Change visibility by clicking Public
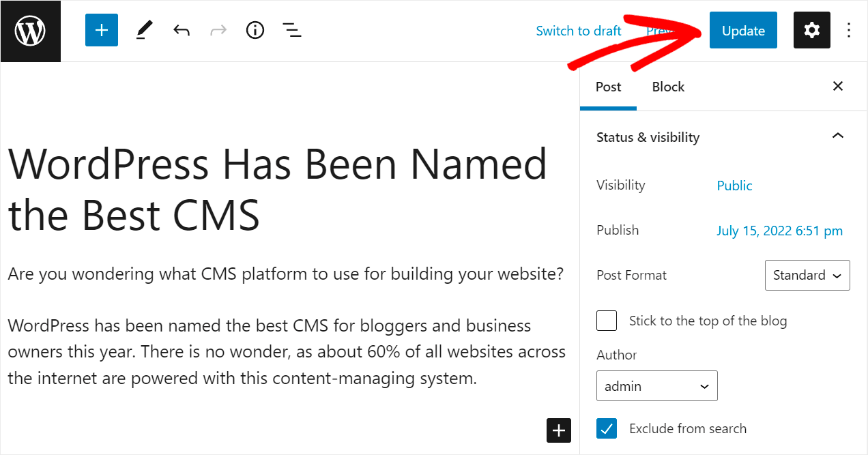Viewport: 868px width, 455px height. (734, 186)
